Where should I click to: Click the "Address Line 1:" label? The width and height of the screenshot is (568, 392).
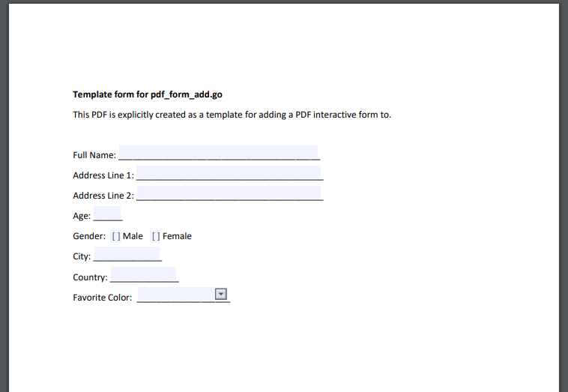click(x=103, y=175)
